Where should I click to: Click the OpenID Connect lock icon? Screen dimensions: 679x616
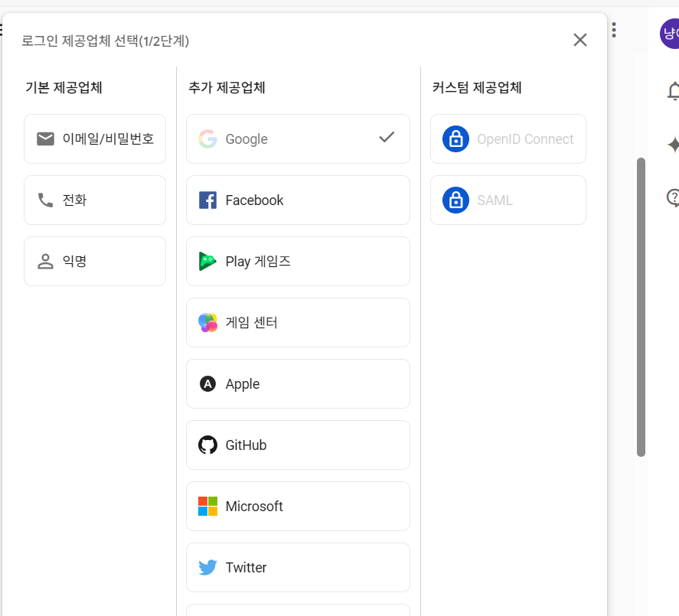pos(455,139)
